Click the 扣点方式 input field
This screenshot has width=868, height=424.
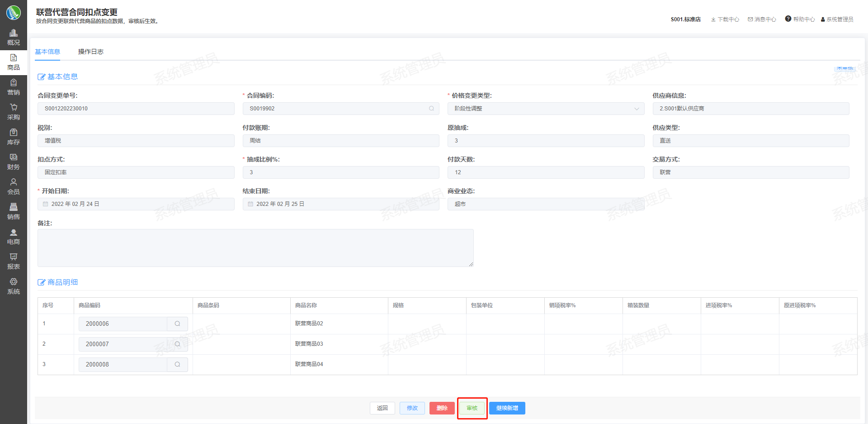pyautogui.click(x=136, y=172)
